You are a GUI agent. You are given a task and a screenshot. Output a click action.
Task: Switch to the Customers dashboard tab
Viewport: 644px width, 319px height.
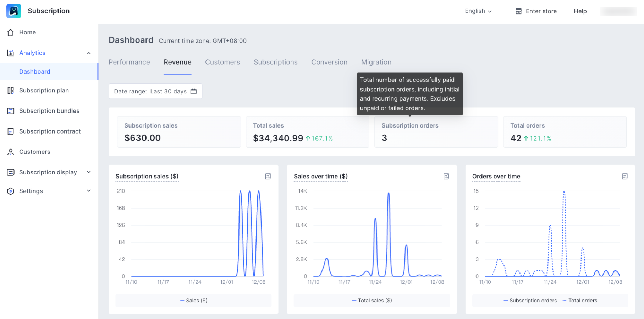pos(222,62)
